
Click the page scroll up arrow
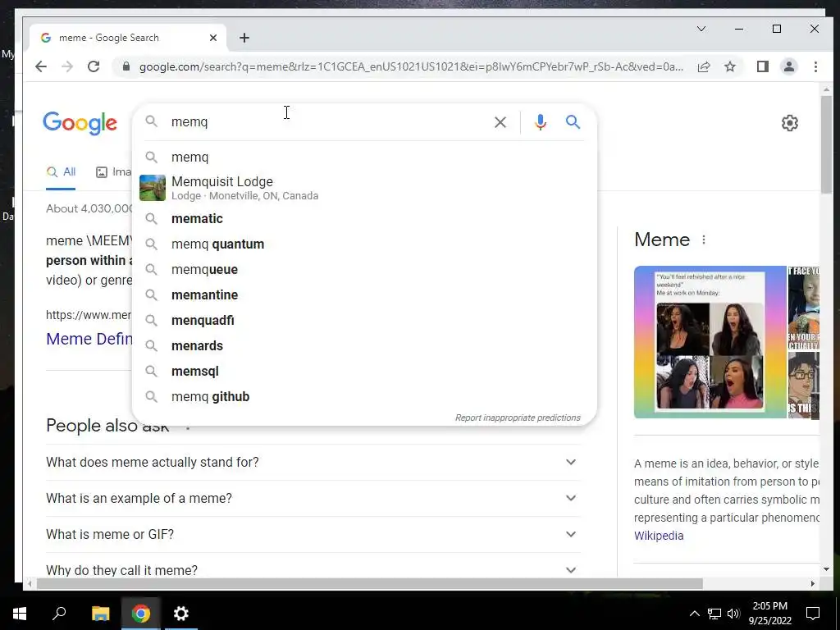coord(826,89)
